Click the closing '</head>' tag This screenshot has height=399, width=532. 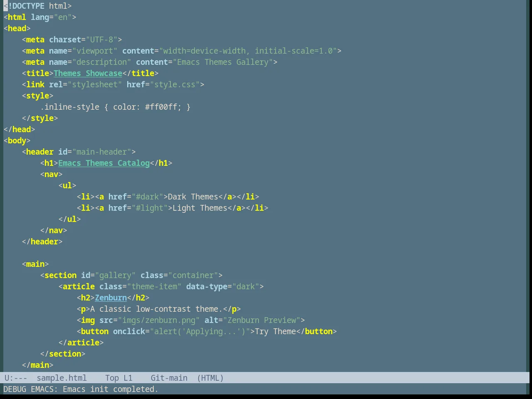coord(19,129)
